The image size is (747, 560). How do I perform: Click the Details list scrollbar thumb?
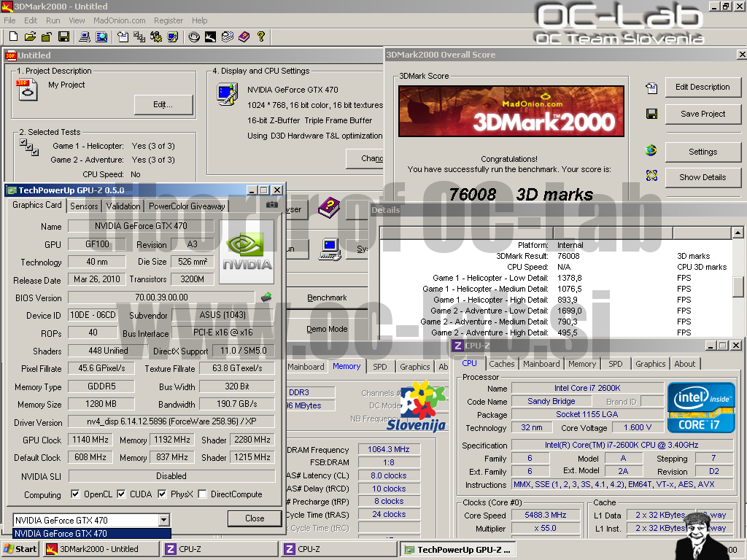tap(738, 287)
